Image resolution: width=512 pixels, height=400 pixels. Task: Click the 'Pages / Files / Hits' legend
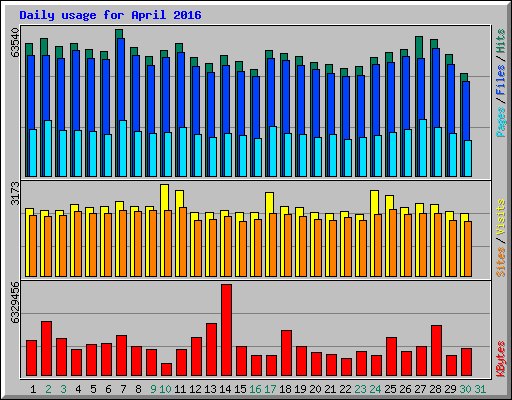pos(500,83)
